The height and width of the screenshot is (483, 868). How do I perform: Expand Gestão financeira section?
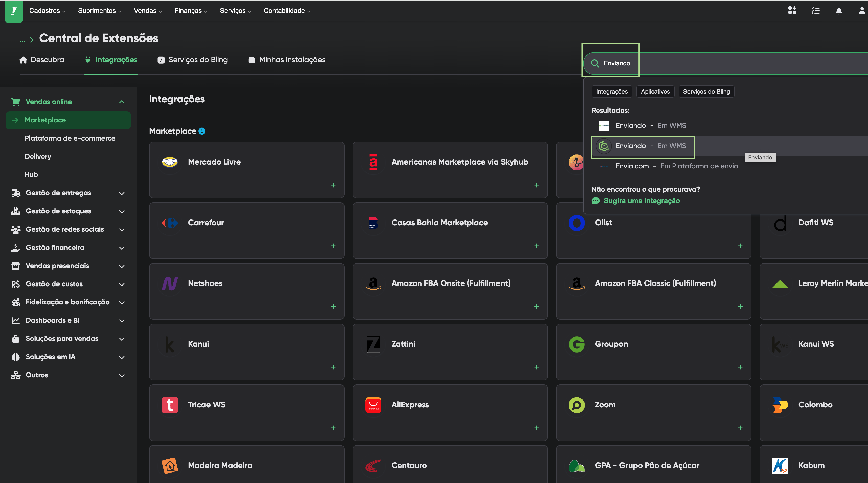[x=68, y=247]
